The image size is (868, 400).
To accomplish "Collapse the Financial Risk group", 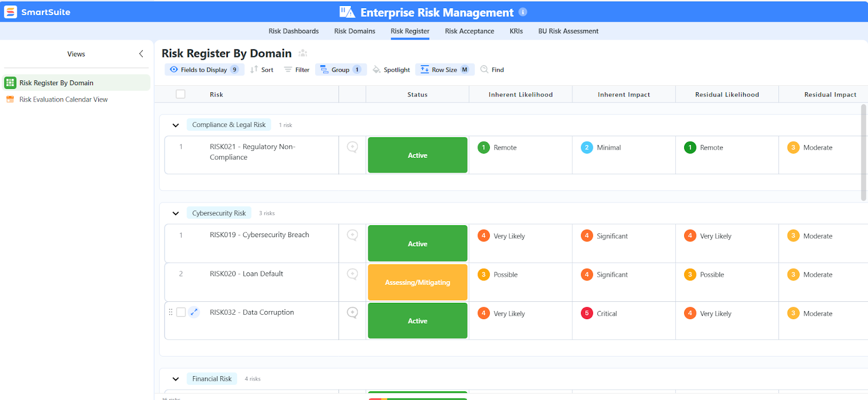I will 176,379.
